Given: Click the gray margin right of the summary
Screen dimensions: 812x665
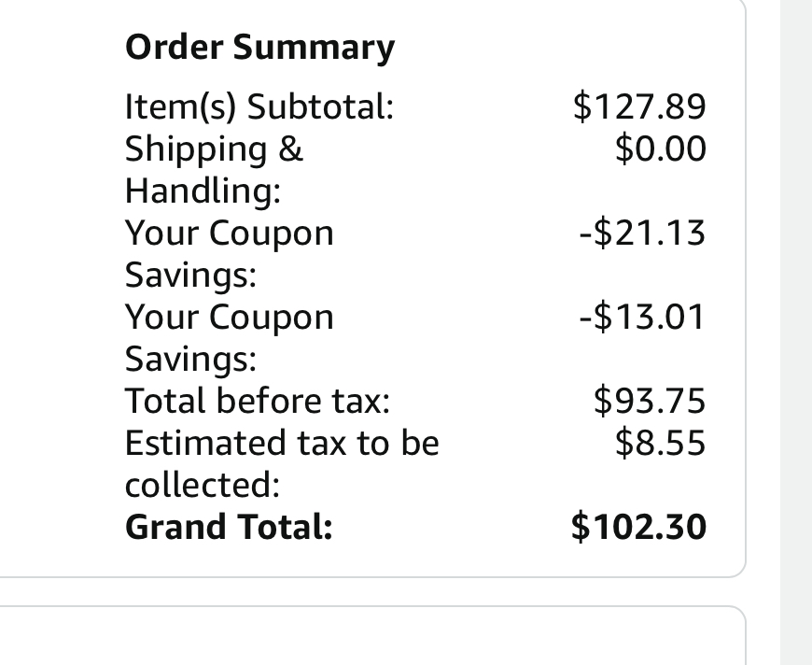Looking at the screenshot, I should 795,327.
